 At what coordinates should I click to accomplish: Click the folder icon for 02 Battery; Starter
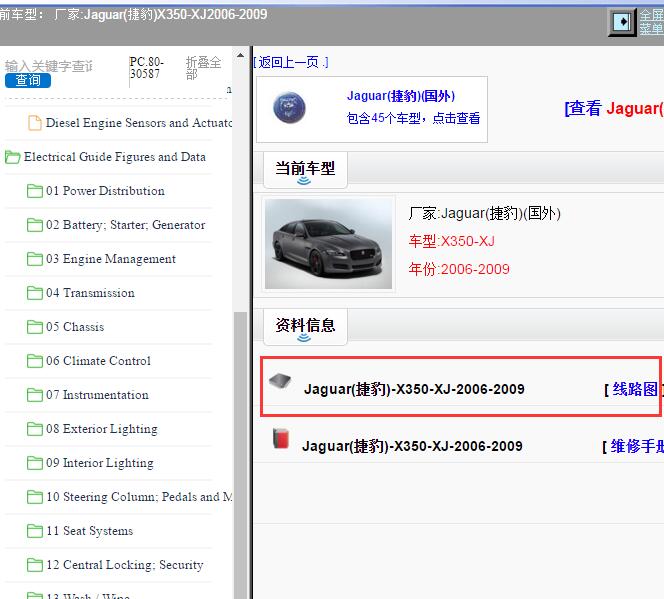(35, 225)
